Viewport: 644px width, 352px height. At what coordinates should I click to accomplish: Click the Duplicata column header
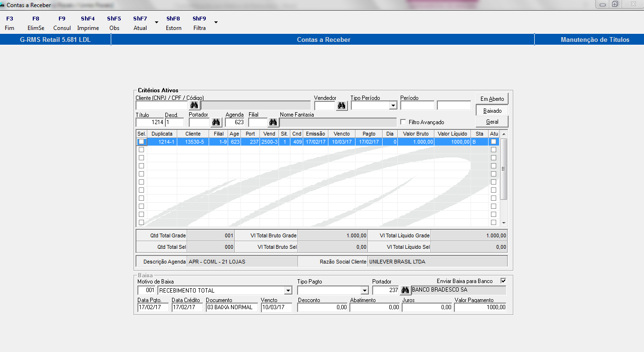pyautogui.click(x=162, y=134)
